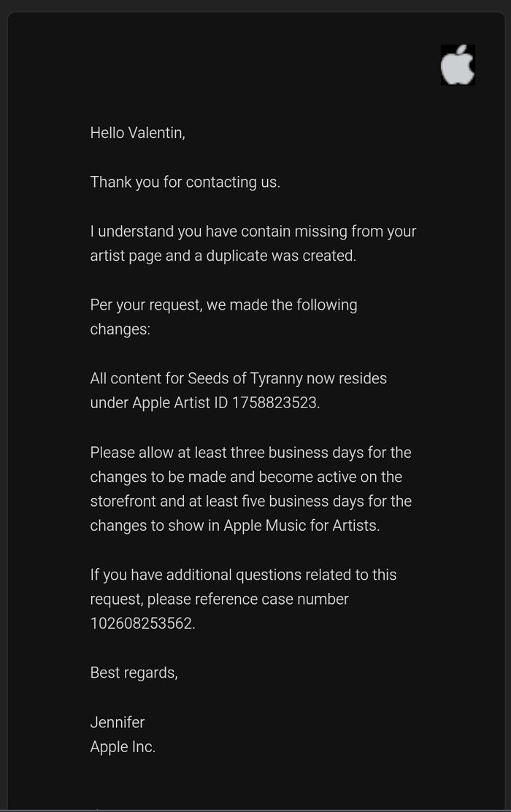Click the Apple logo icon
The width and height of the screenshot is (511, 812).
click(458, 65)
